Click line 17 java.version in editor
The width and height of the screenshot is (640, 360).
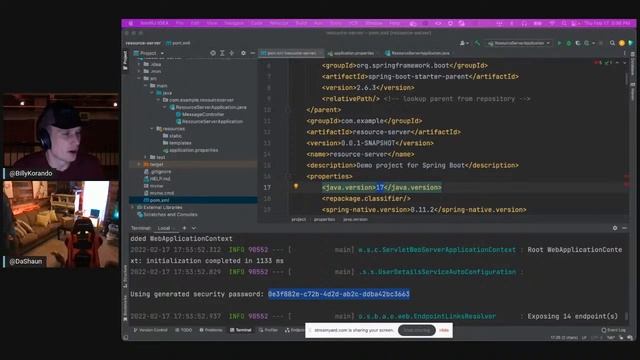click(x=382, y=187)
